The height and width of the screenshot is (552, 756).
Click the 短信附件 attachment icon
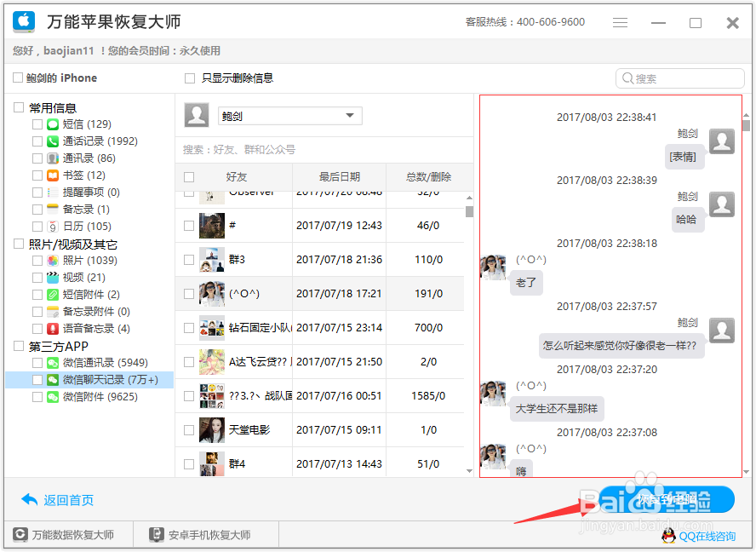coord(53,295)
